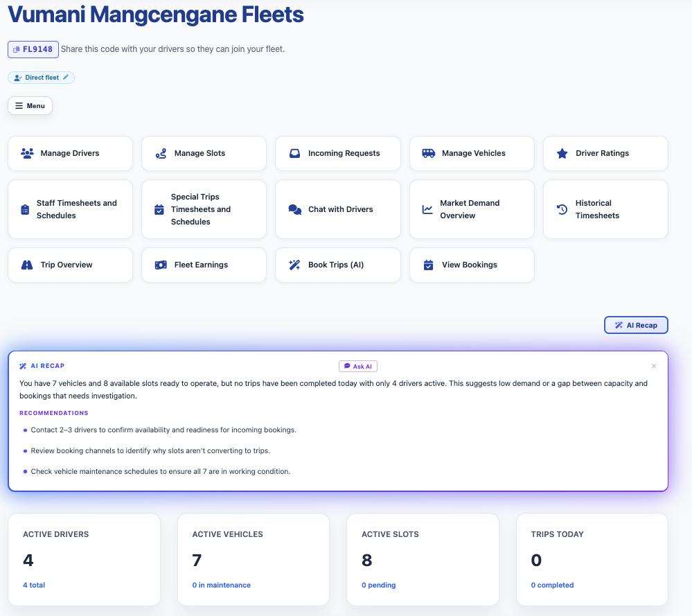Open Trip Overview
Image resolution: width=692 pixels, height=616 pixels.
pos(70,265)
